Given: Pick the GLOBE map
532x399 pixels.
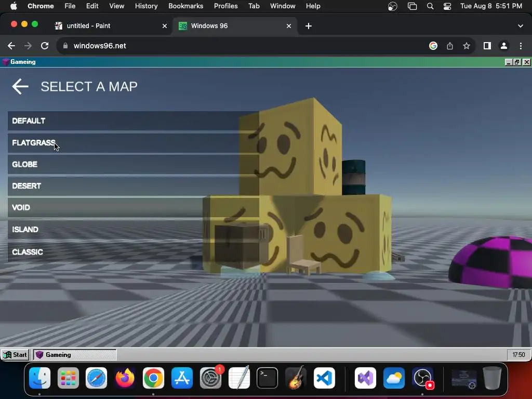Looking at the screenshot, I should tap(134, 165).
